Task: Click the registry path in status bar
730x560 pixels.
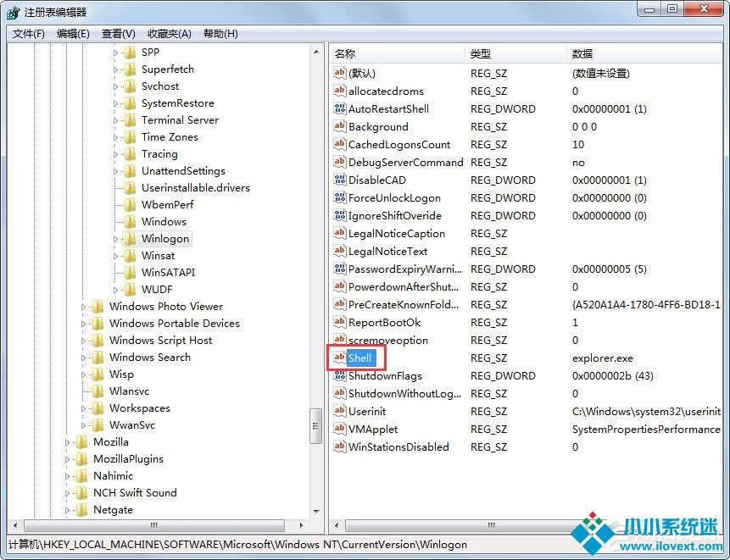Action: click(x=237, y=545)
